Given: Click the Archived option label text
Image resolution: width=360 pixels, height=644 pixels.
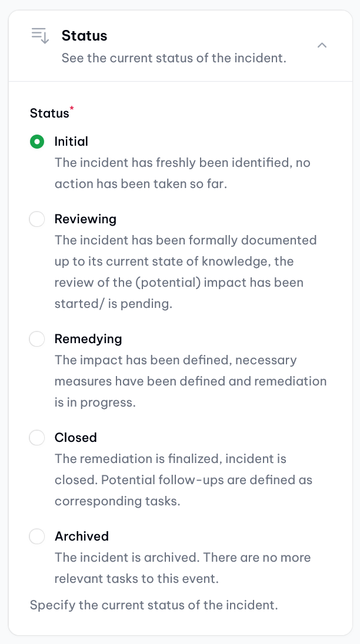Looking at the screenshot, I should 82,536.
